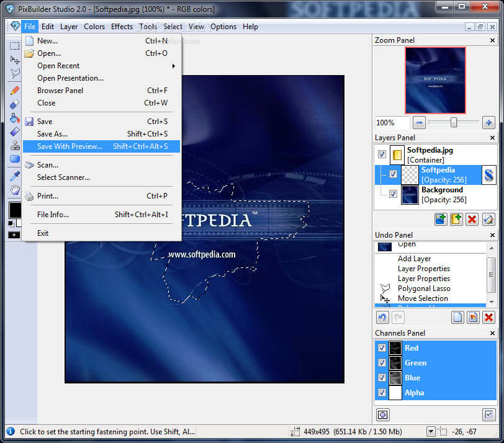Image resolution: width=504 pixels, height=443 pixels.
Task: Click the S text effect icon on Softpedia layer
Action: (x=488, y=175)
